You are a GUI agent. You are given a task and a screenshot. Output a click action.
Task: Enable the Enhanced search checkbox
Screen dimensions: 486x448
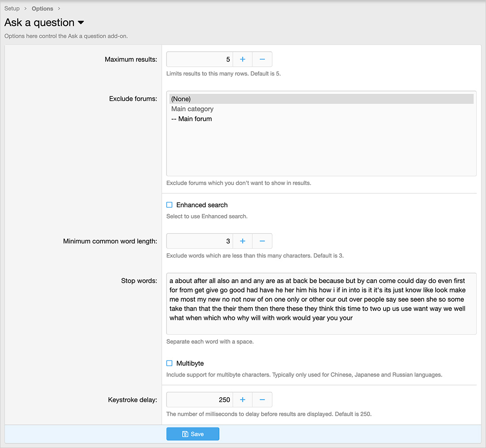[169, 205]
